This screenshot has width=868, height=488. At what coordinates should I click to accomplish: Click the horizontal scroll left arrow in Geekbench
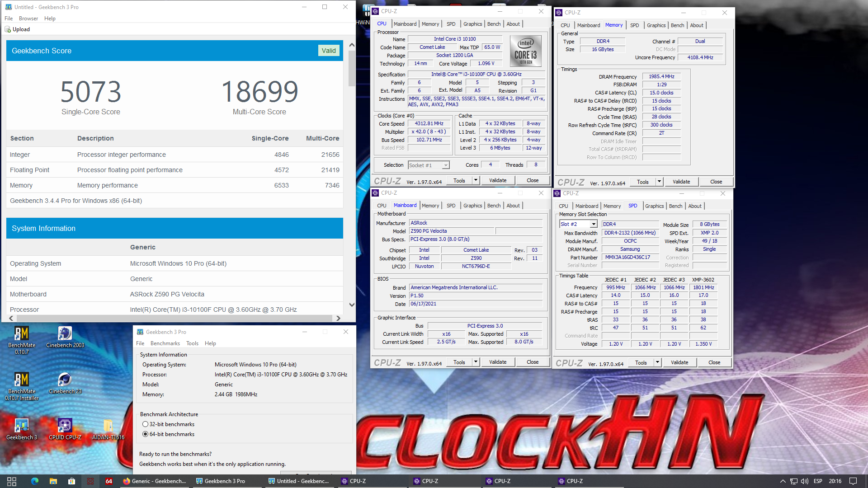(11, 319)
